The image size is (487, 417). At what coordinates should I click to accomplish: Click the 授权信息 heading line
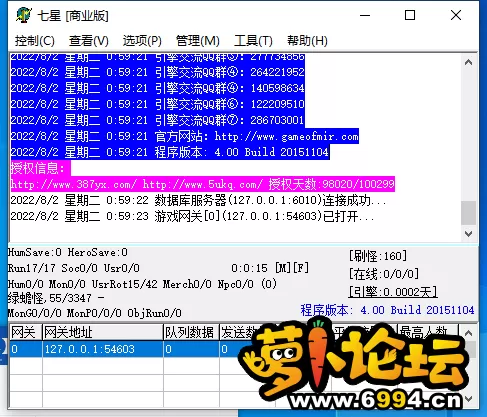click(40, 168)
